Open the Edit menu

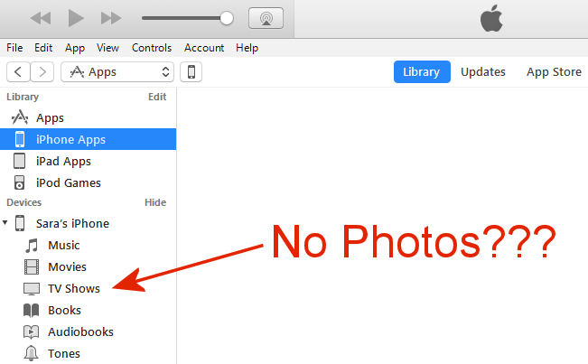(x=43, y=48)
